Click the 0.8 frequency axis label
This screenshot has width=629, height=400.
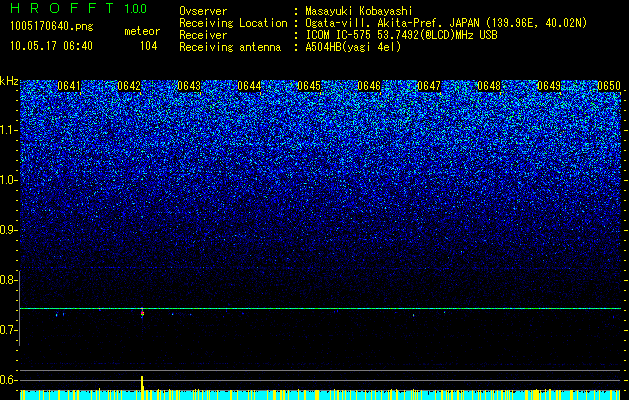(x=9, y=280)
